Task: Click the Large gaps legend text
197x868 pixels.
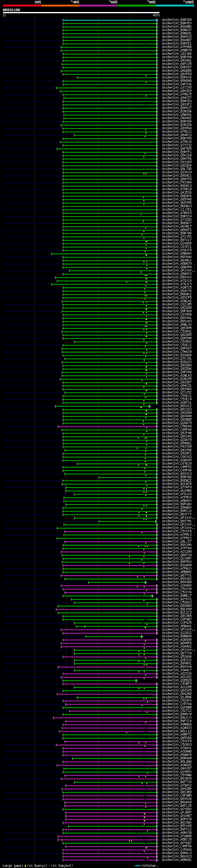Action: [x=13, y=866]
